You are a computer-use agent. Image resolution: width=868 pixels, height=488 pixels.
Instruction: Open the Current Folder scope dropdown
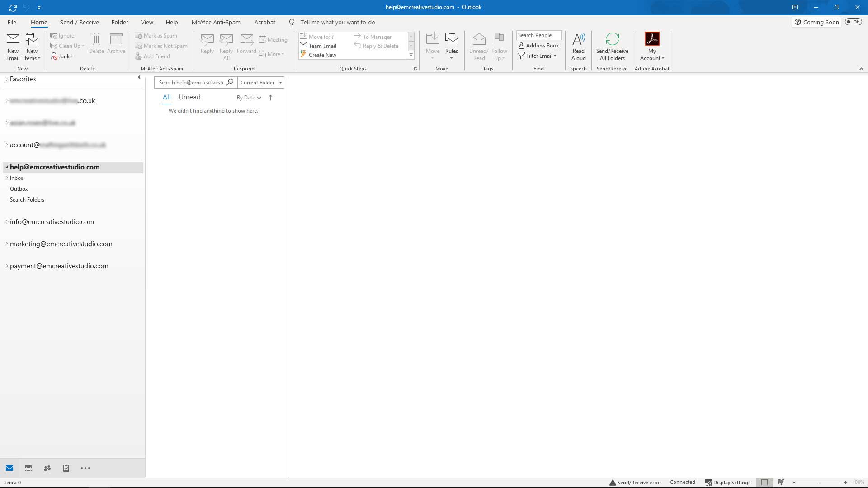pos(261,83)
